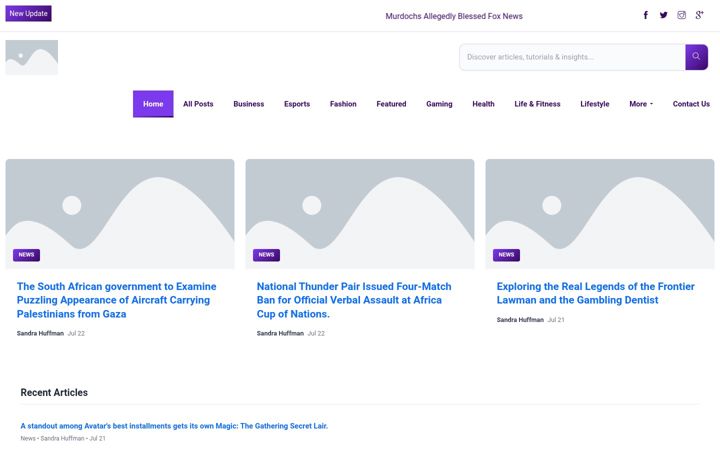The width and height of the screenshot is (720, 450).
Task: Open the National Thunder Pair Four-Match Ban title
Action: coord(354,300)
